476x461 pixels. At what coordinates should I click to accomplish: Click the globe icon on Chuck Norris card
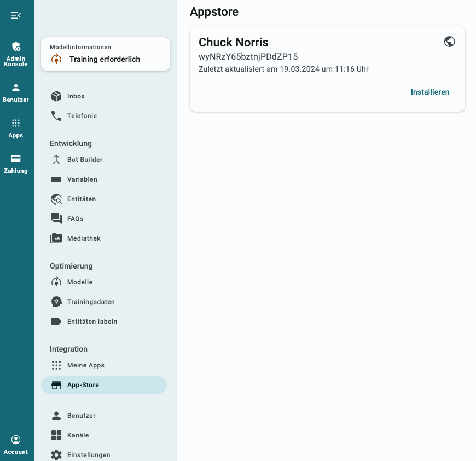tap(449, 42)
